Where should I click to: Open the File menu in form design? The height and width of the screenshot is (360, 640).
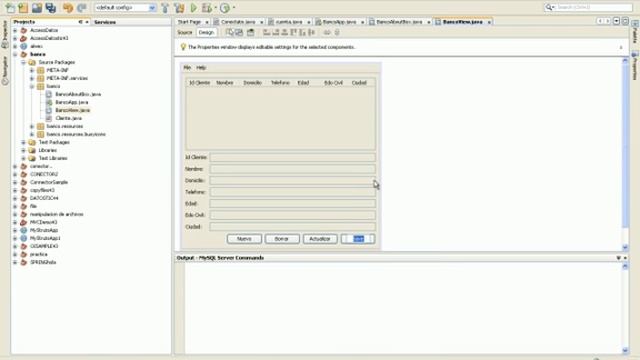(187, 68)
